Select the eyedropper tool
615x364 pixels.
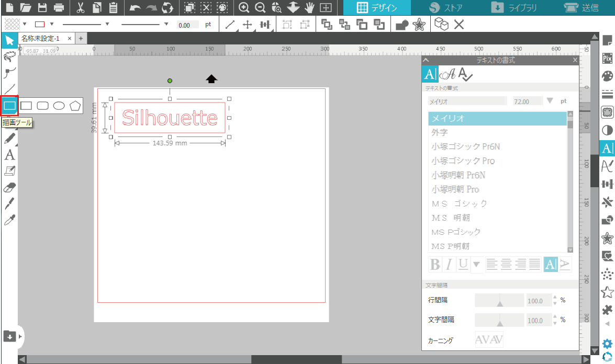point(9,220)
